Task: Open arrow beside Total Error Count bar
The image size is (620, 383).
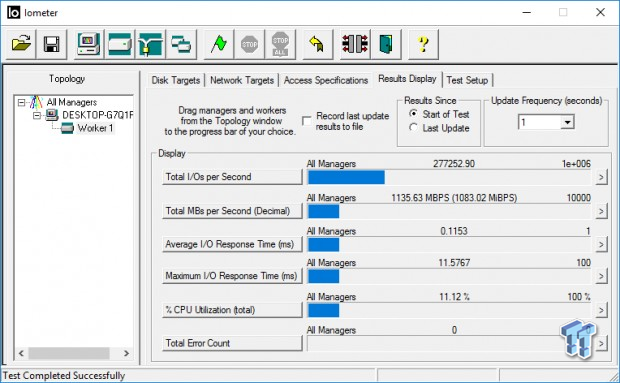Action: tap(601, 343)
